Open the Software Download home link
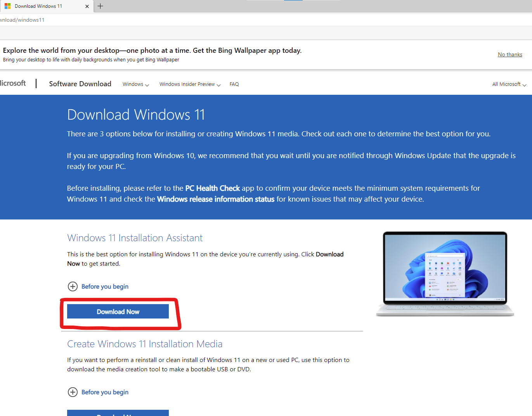 click(80, 84)
